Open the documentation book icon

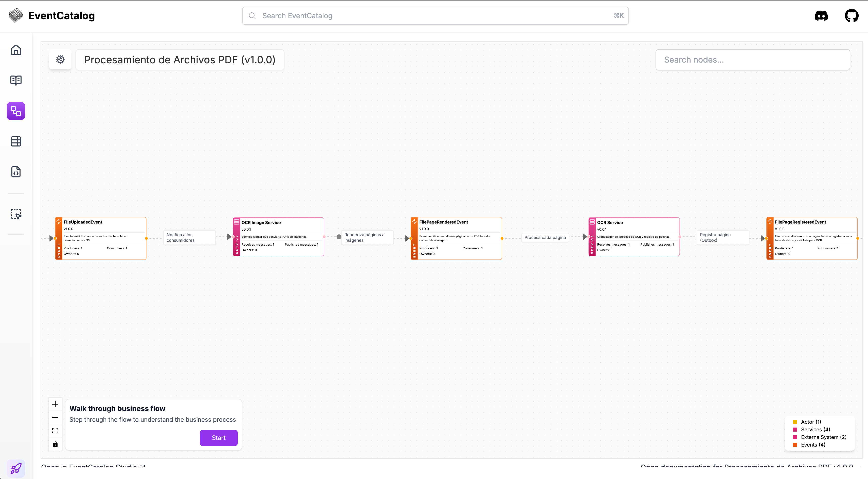16,80
